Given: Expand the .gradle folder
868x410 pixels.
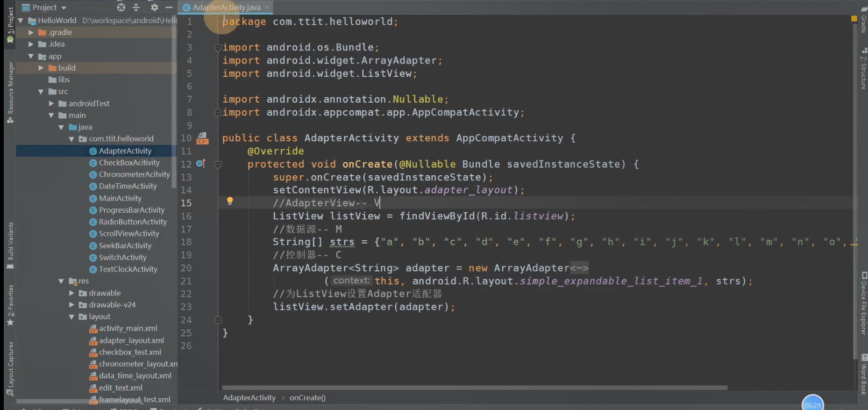Looking at the screenshot, I should pyautogui.click(x=31, y=32).
